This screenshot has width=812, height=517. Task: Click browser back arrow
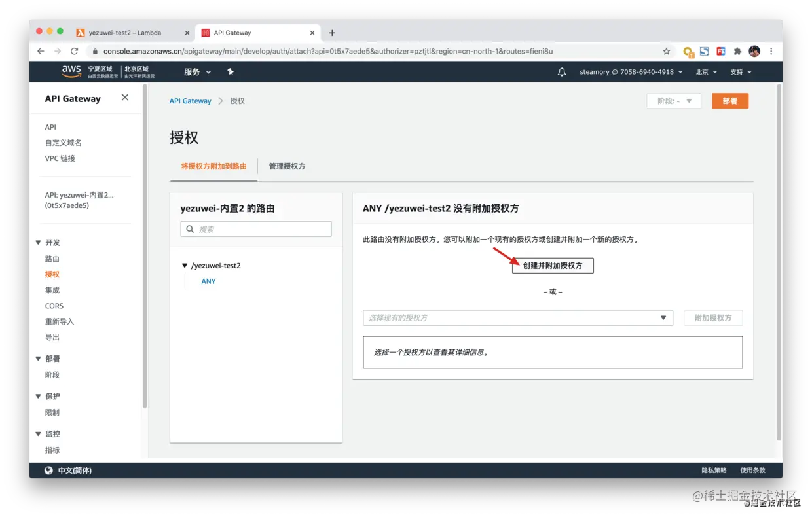(41, 51)
